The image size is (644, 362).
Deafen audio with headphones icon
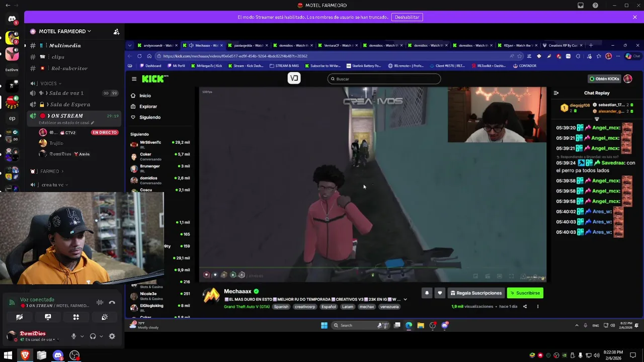(x=93, y=336)
